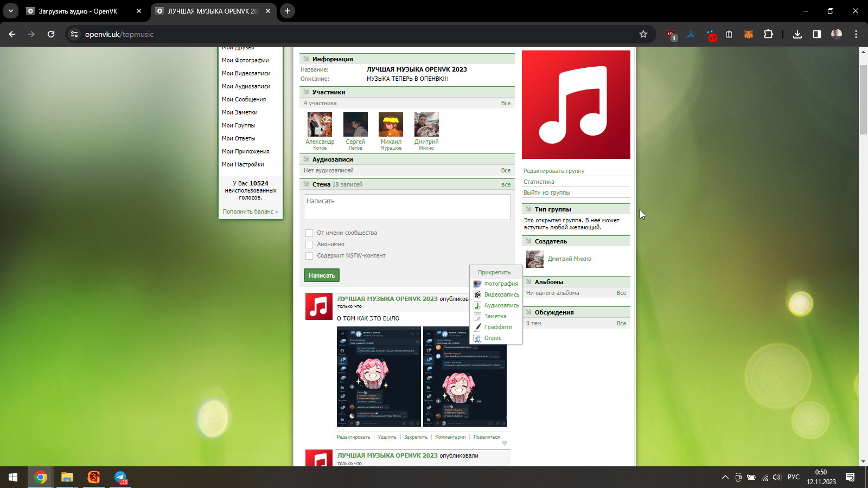Click the Poll chart icon in popup
The width and height of the screenshot is (868, 488).
[x=477, y=338]
